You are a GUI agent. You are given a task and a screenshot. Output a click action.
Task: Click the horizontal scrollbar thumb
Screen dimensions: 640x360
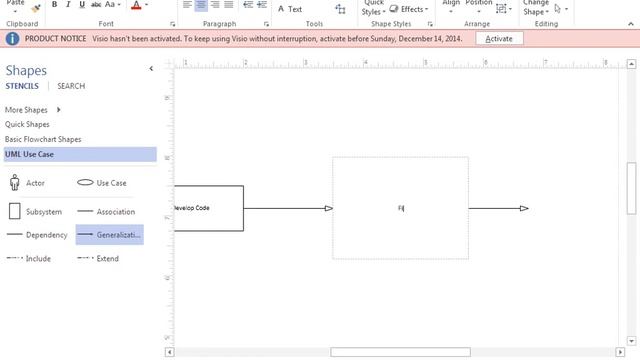400,352
